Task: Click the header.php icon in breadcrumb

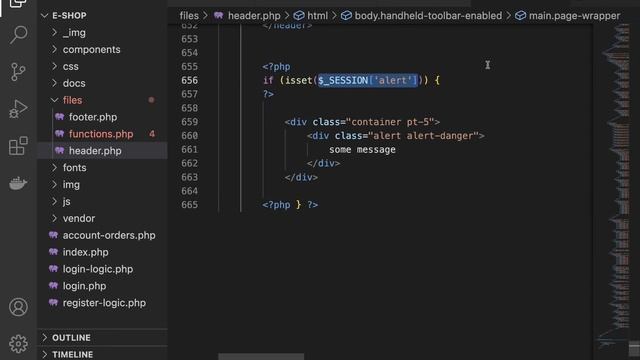Action: [x=218, y=16]
